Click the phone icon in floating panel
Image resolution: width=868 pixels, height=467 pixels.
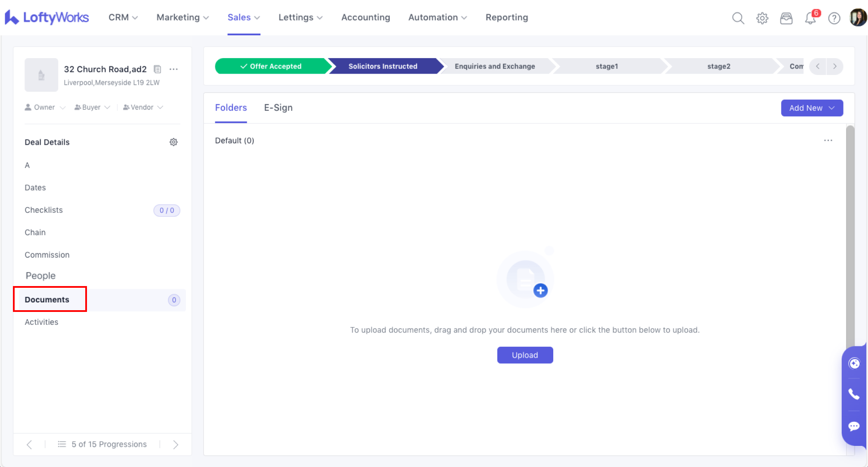coord(854,394)
